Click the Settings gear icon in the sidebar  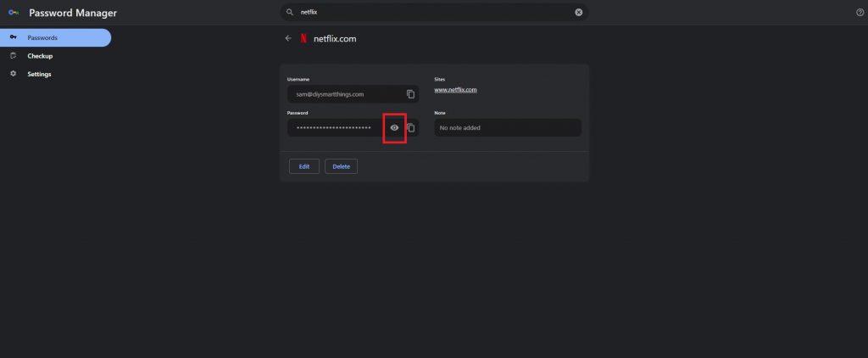pos(14,74)
